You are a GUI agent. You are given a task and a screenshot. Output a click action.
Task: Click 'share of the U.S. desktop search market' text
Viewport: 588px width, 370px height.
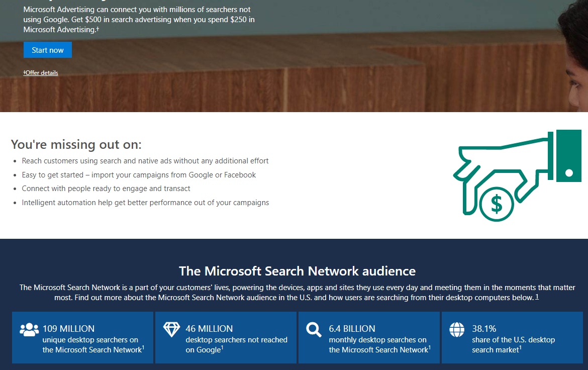tap(514, 345)
